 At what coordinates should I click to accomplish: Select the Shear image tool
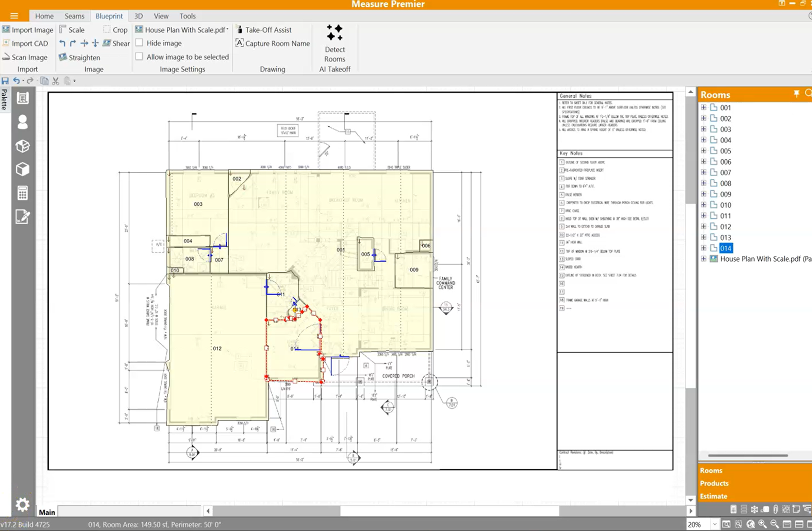tap(117, 43)
